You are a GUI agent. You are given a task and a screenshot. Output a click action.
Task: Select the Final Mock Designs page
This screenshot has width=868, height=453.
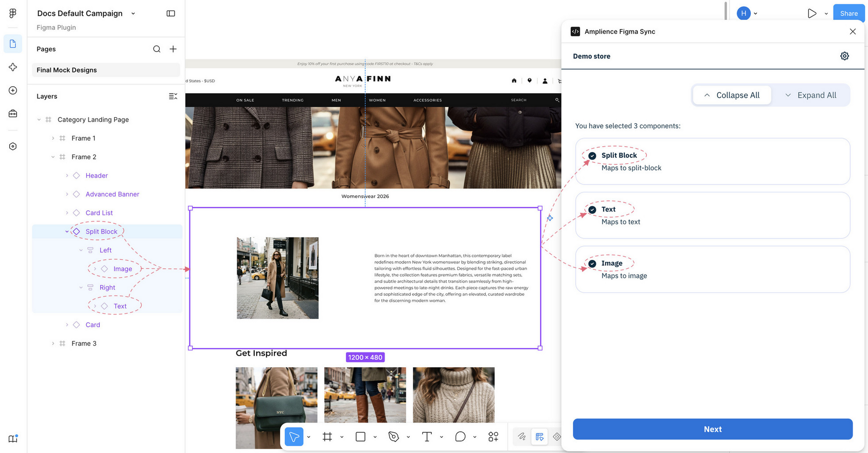pos(106,70)
